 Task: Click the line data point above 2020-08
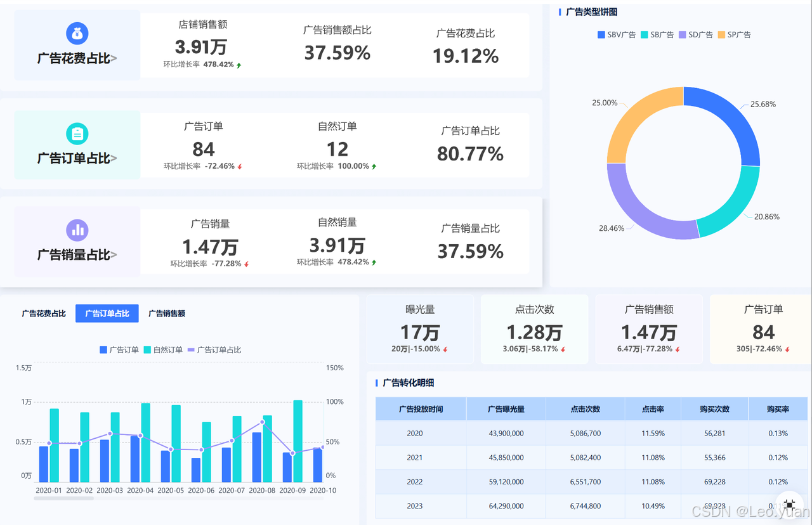(262, 422)
